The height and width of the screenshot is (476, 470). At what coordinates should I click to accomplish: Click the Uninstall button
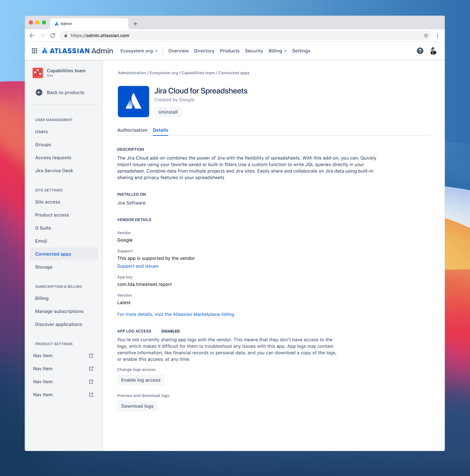tap(168, 112)
